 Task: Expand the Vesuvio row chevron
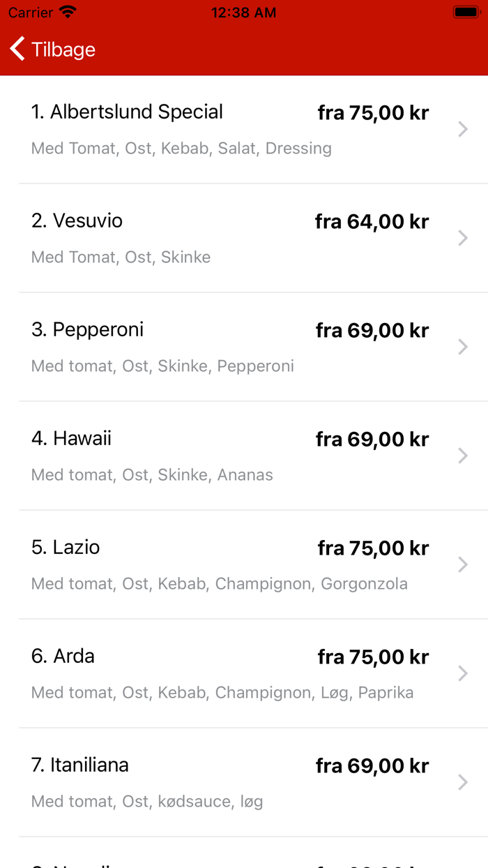coord(462,238)
